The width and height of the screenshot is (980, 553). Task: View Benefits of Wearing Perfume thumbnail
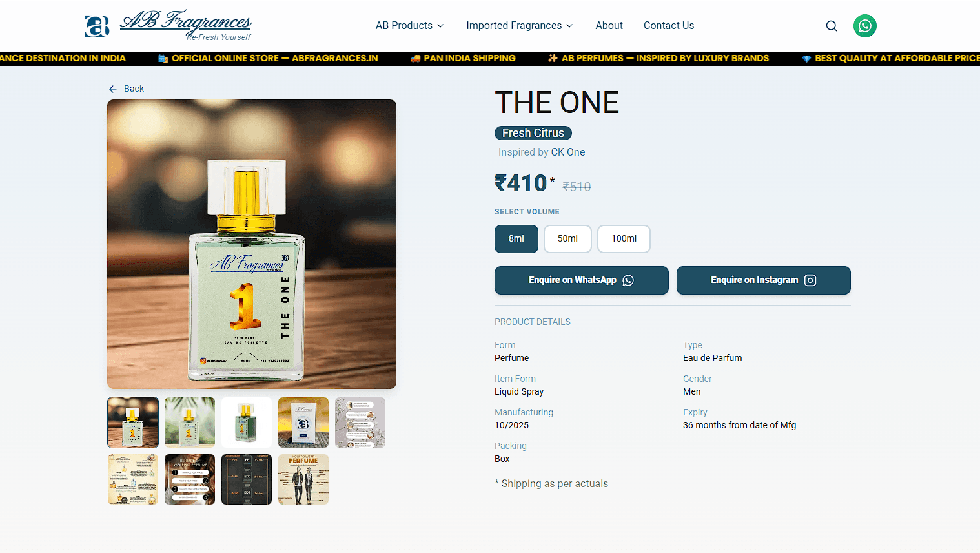pyautogui.click(x=190, y=479)
